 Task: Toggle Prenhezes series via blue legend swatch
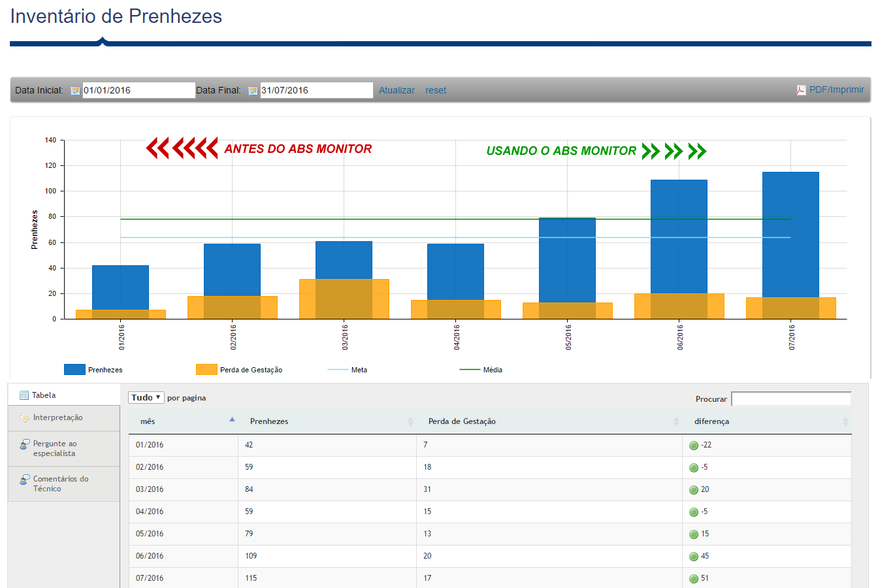(74, 370)
